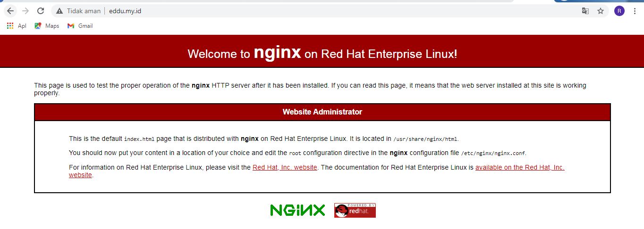Open the Google Translate page icon
Image resolution: width=644 pixels, height=229 pixels.
pos(585,11)
